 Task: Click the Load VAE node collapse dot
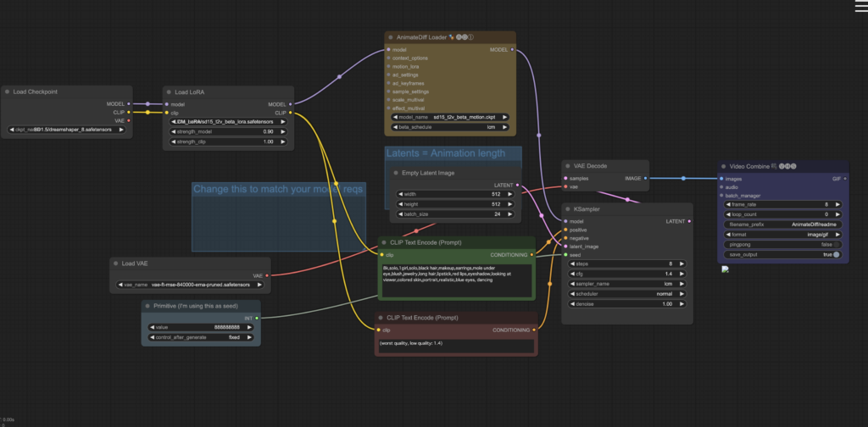pyautogui.click(x=116, y=263)
